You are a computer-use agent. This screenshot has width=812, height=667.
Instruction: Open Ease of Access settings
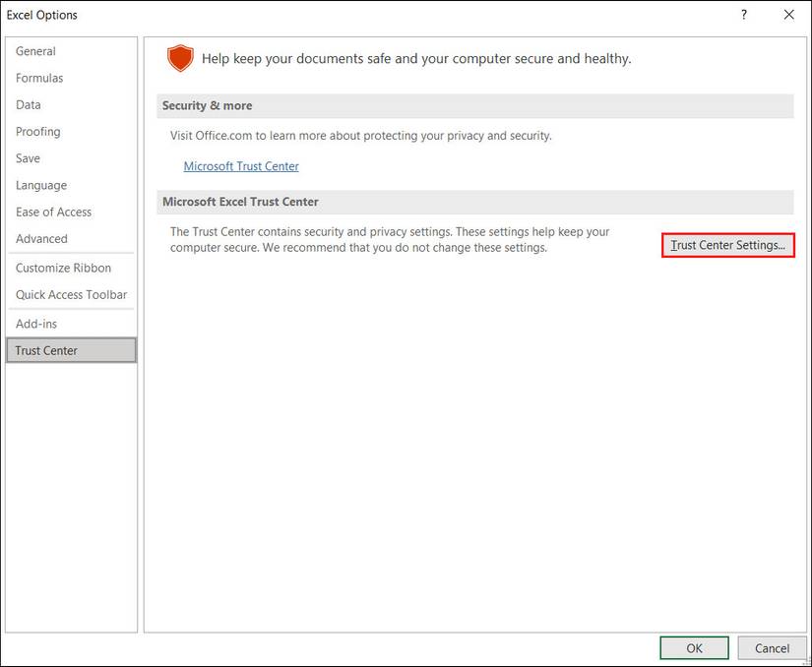(53, 212)
